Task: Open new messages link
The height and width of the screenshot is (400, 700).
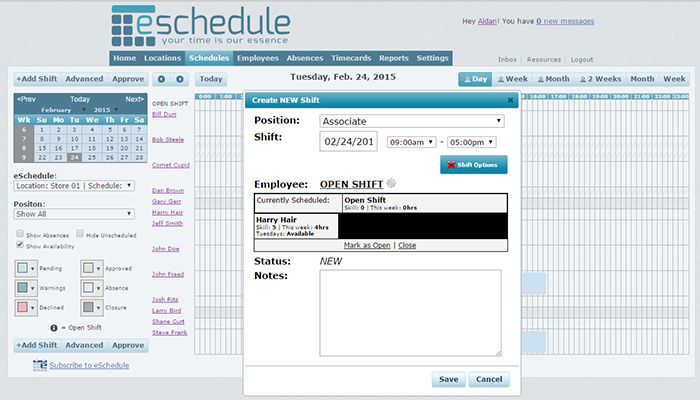Action: tap(565, 21)
